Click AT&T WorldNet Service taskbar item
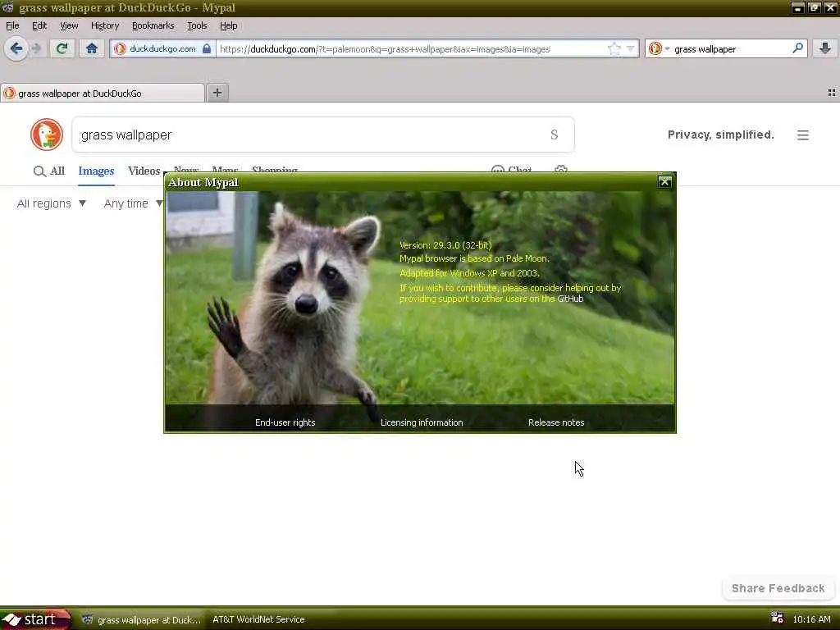The height and width of the screenshot is (630, 840). [258, 620]
